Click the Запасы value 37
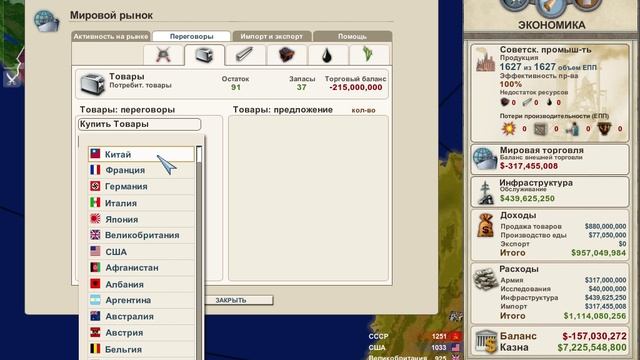640x360 pixels. click(x=302, y=87)
